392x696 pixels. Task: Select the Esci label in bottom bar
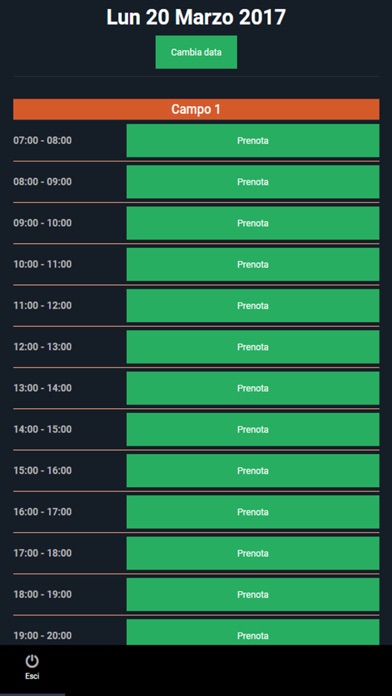[x=32, y=676]
